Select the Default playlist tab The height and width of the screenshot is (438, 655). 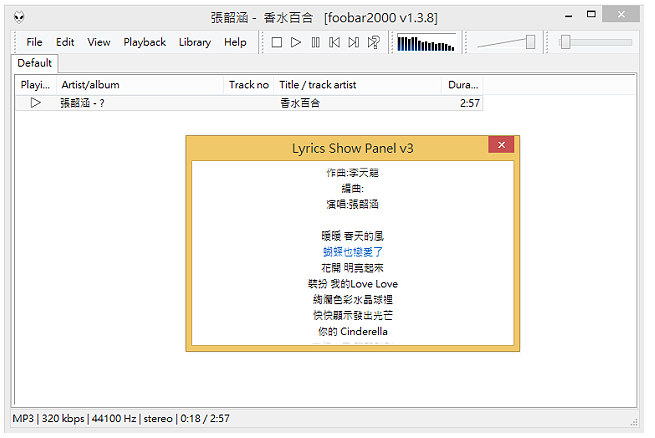[x=35, y=63]
